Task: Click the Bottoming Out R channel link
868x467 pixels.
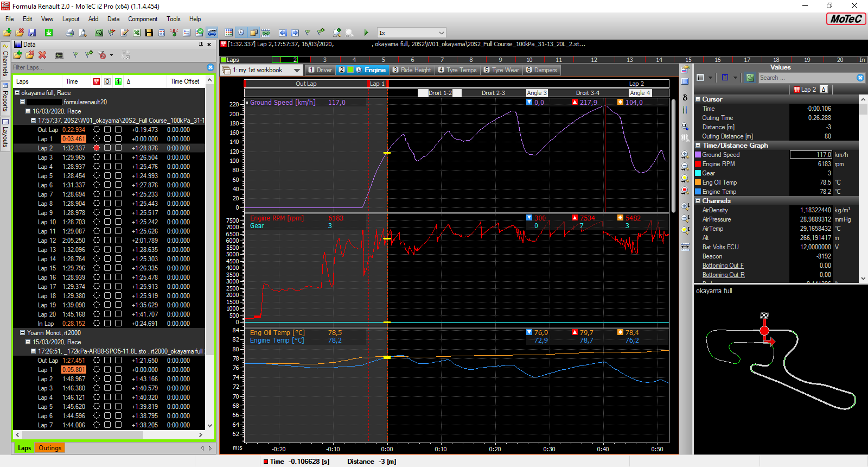Action: click(x=723, y=275)
